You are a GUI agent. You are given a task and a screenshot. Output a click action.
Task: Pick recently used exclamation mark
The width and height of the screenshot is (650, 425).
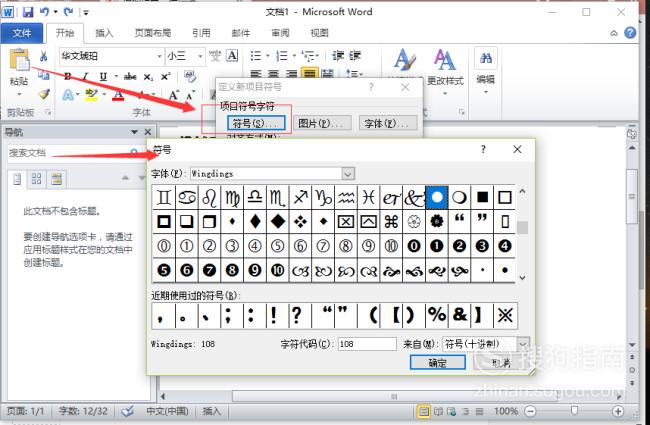[274, 315]
